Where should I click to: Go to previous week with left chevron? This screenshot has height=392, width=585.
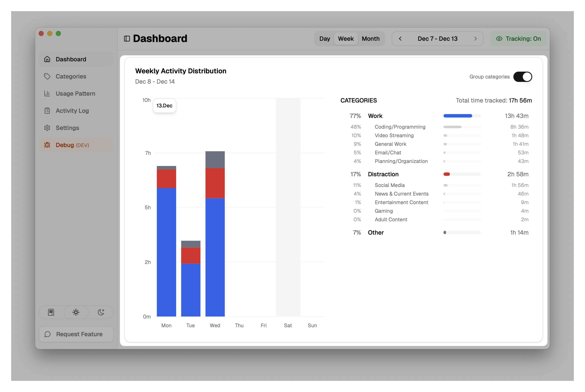click(x=400, y=39)
